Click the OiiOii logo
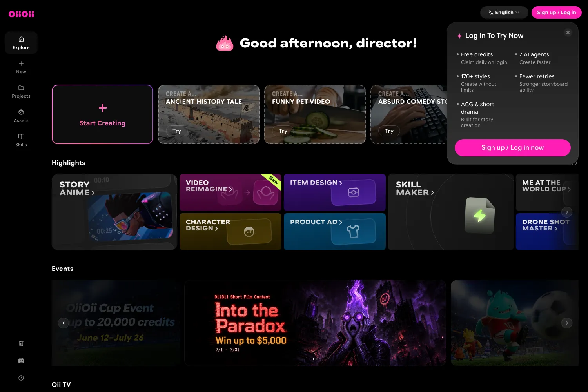The image size is (588, 392). tap(21, 14)
